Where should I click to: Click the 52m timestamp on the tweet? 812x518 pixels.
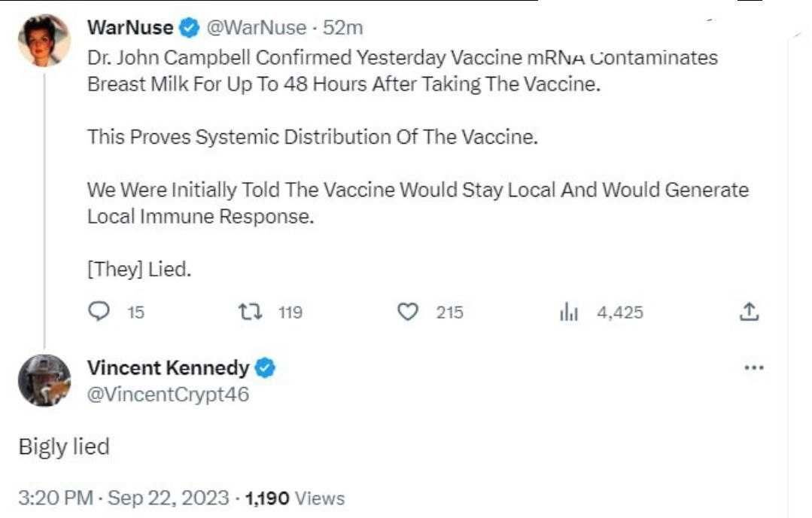point(343,29)
